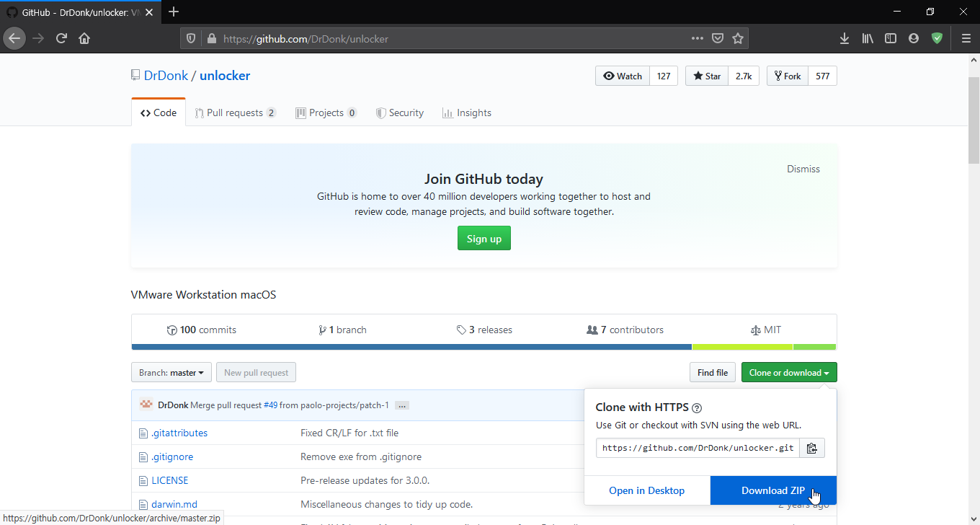
Task: View 1 branch
Action: [x=342, y=330]
